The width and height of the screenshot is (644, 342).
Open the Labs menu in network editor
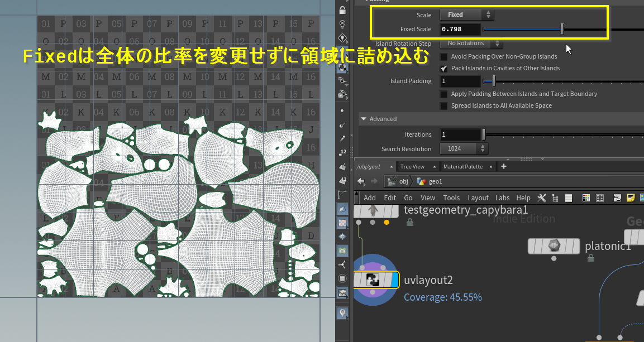[502, 198]
